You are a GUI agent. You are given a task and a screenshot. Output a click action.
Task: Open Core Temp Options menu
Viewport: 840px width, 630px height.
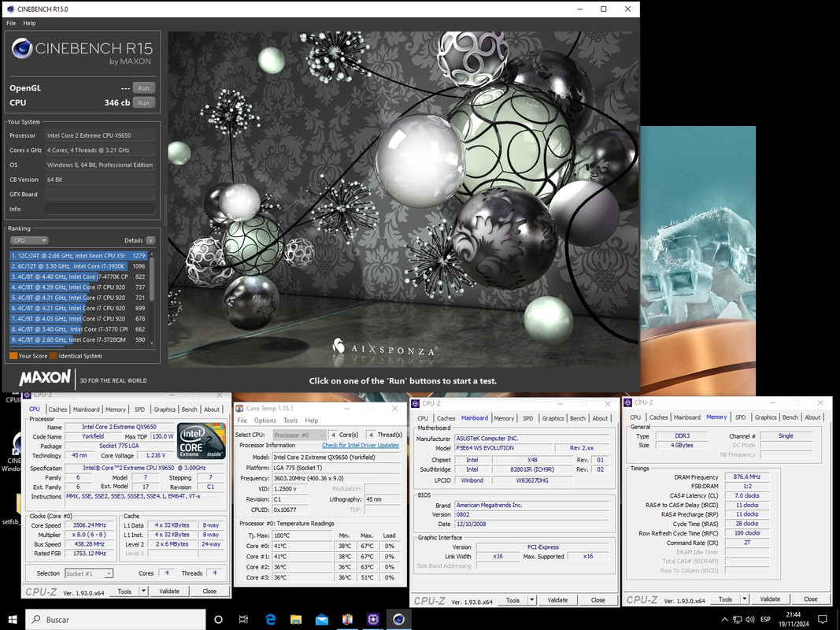[265, 421]
